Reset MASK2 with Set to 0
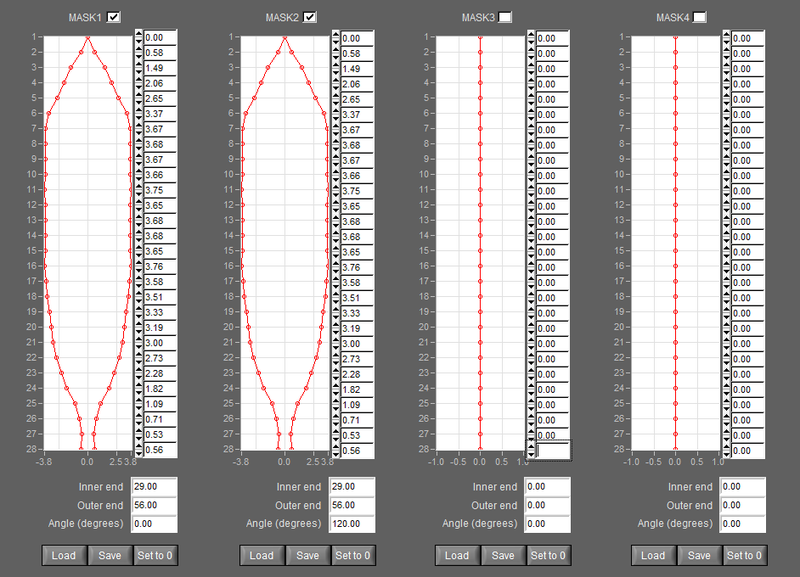The width and height of the screenshot is (800, 577). (353, 556)
